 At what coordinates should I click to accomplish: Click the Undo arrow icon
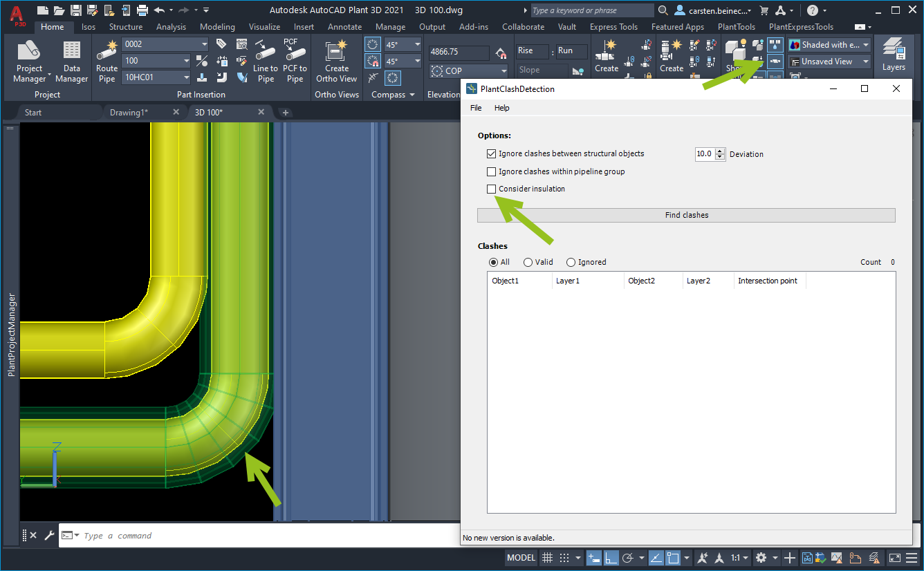159,10
